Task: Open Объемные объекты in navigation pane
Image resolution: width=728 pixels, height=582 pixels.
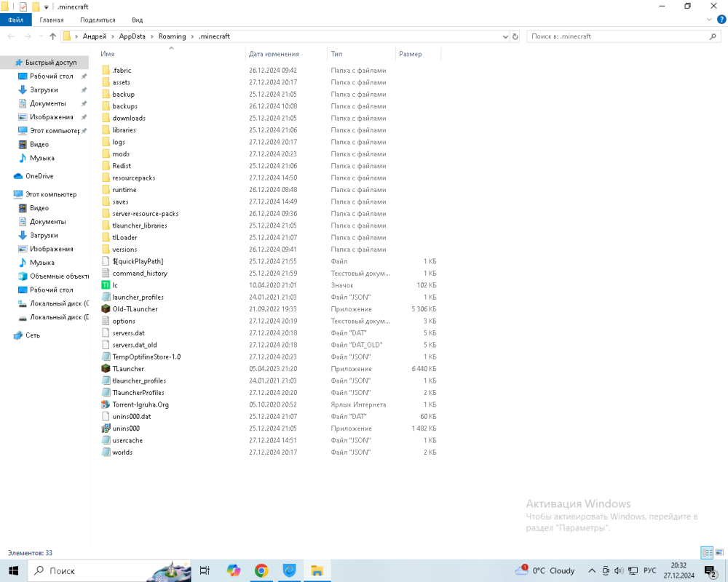Action: point(53,276)
